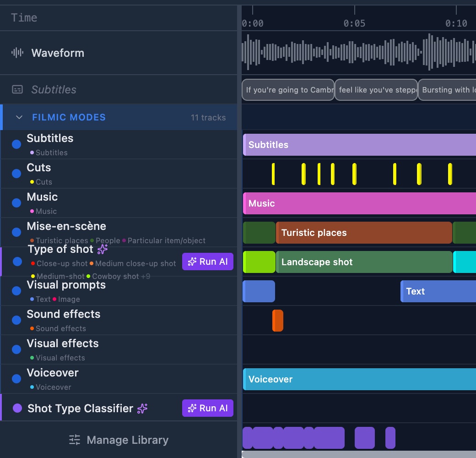Click the horizontal timeline scrollbar
Screen dimensions: 476x458
(359, 454)
